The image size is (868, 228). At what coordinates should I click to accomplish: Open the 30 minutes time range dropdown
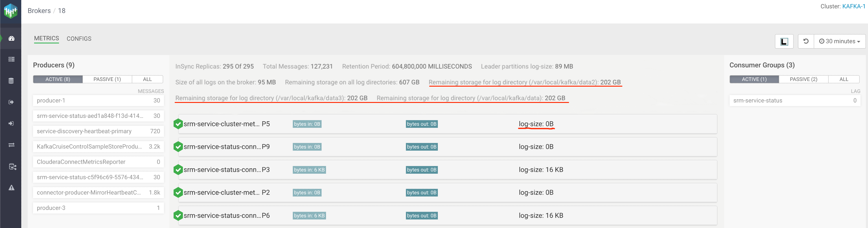(x=839, y=41)
